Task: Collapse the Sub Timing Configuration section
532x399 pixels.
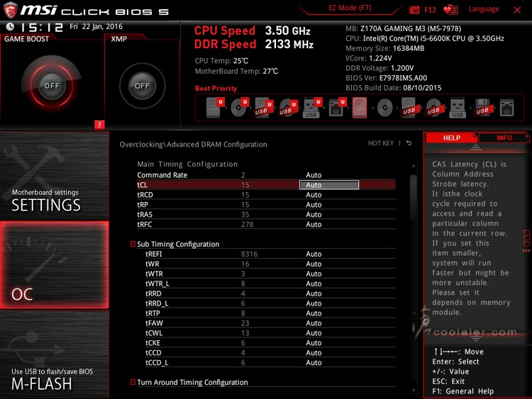Action: 133,244
